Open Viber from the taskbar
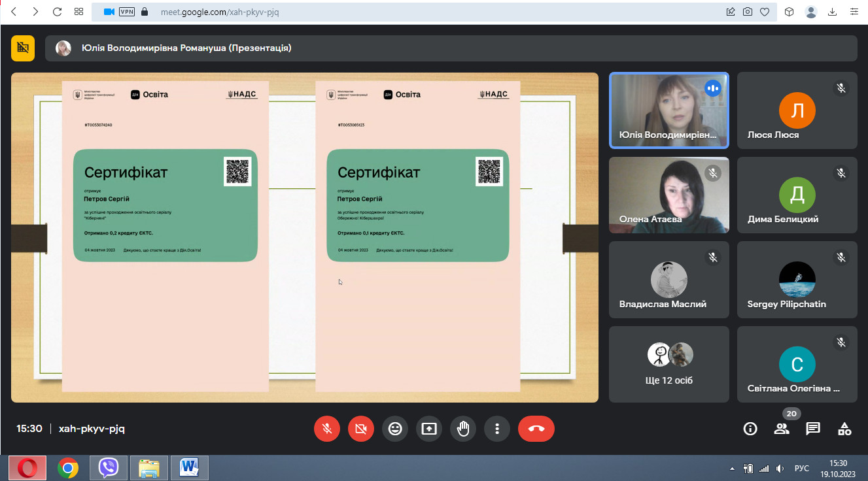This screenshot has height=481, width=868. pos(109,468)
